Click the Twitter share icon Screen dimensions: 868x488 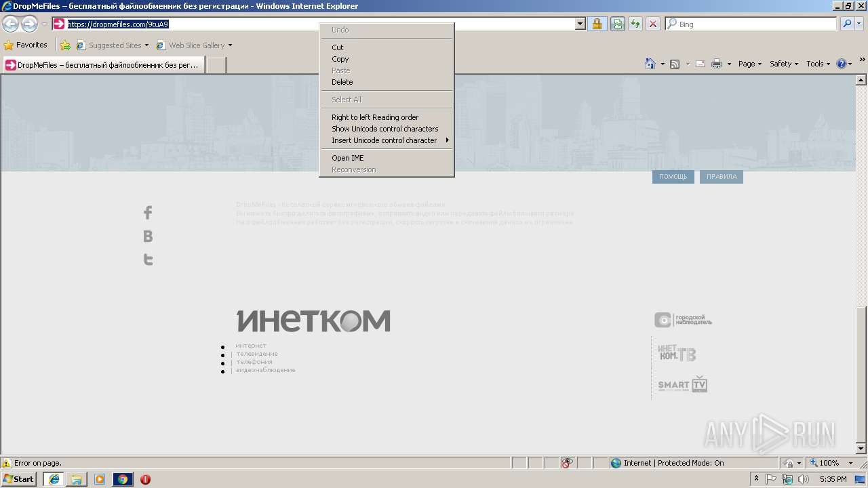pos(148,259)
